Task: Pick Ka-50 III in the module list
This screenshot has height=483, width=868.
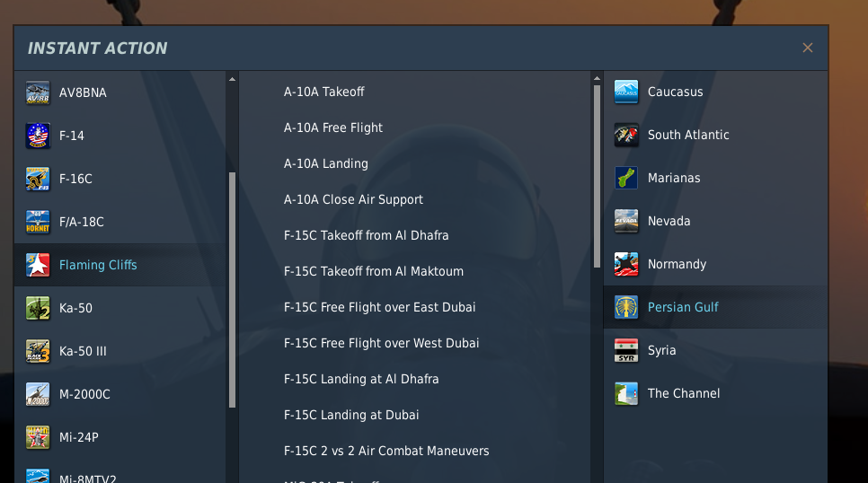Action: click(120, 351)
